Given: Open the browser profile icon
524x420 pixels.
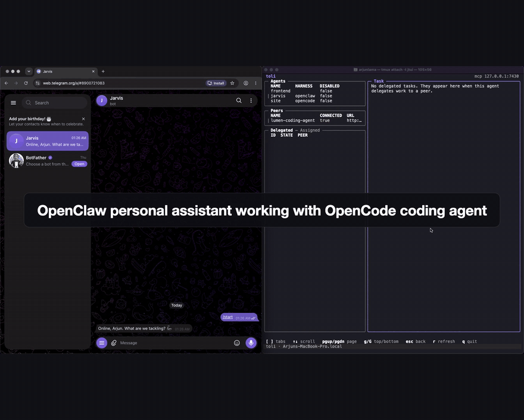Looking at the screenshot, I should coord(245,83).
